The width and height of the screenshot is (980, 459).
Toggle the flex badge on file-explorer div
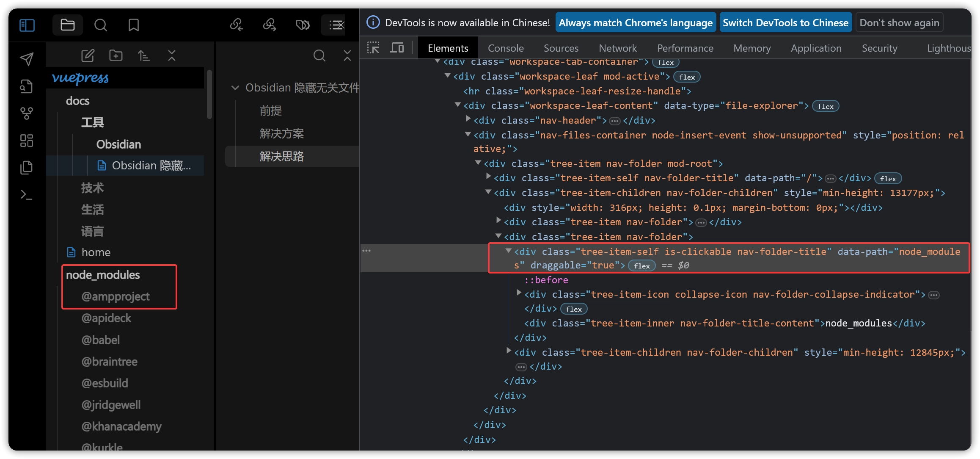pos(825,106)
